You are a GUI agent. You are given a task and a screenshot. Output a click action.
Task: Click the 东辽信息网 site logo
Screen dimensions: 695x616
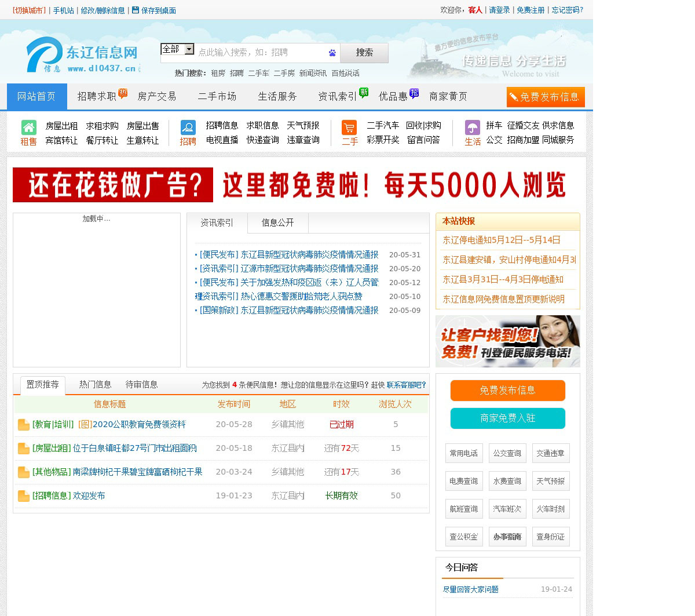pyautogui.click(x=82, y=55)
